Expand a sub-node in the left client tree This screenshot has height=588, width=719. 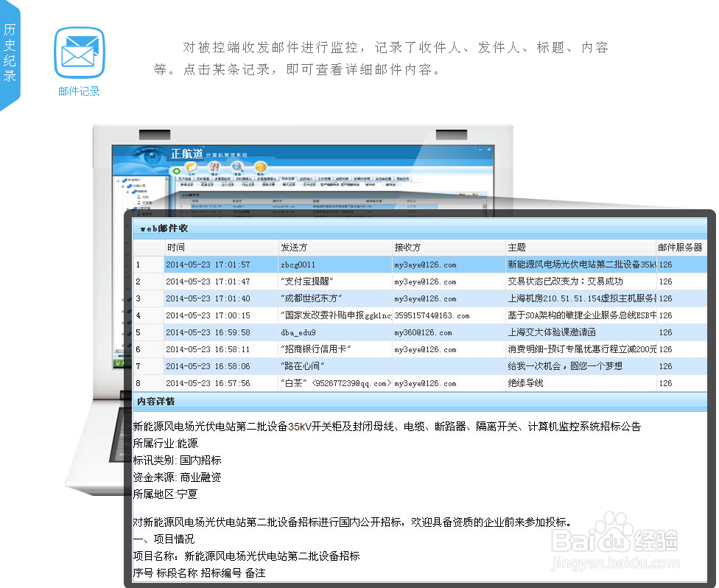point(127,192)
